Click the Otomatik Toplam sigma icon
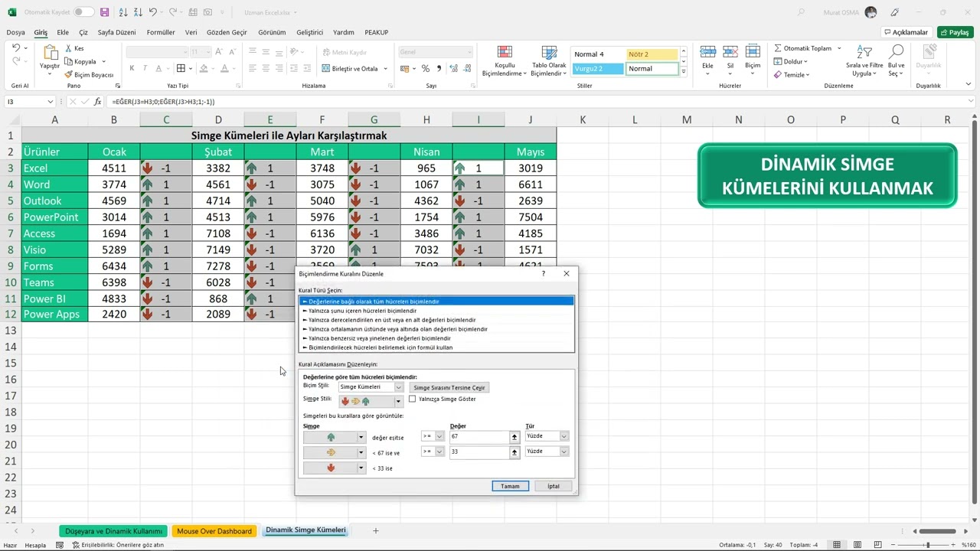This screenshot has height=551, width=980. click(x=778, y=48)
